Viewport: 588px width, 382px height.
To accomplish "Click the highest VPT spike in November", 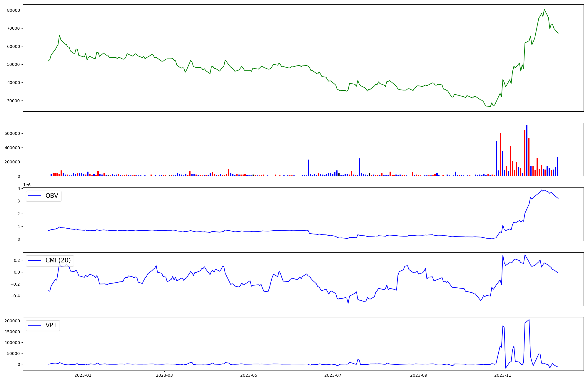I will click(529, 320).
